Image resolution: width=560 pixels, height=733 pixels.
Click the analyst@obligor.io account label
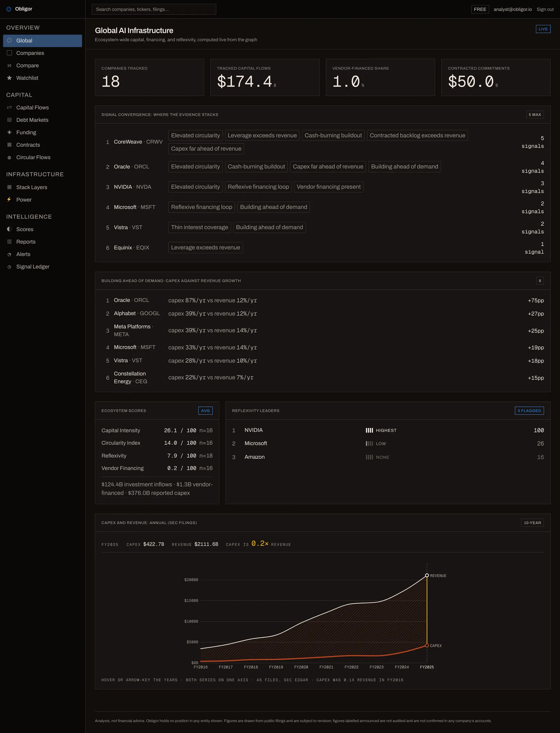pyautogui.click(x=512, y=9)
